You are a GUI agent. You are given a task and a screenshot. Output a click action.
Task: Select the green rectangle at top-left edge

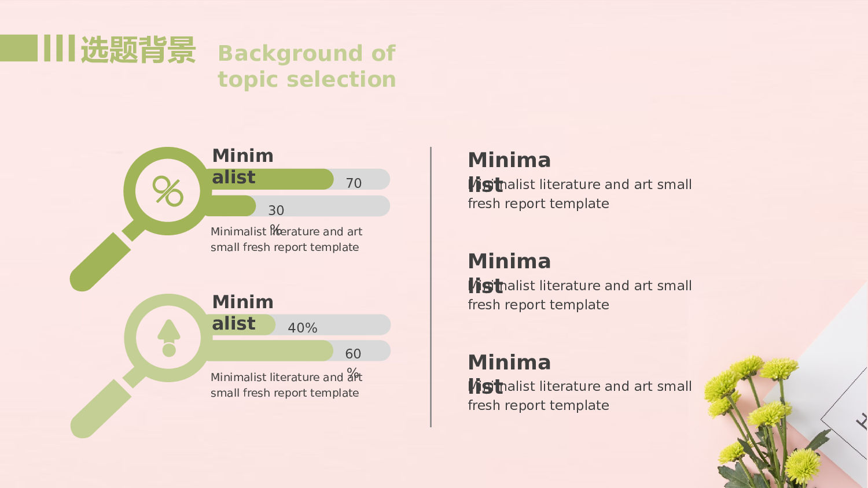coord(19,48)
